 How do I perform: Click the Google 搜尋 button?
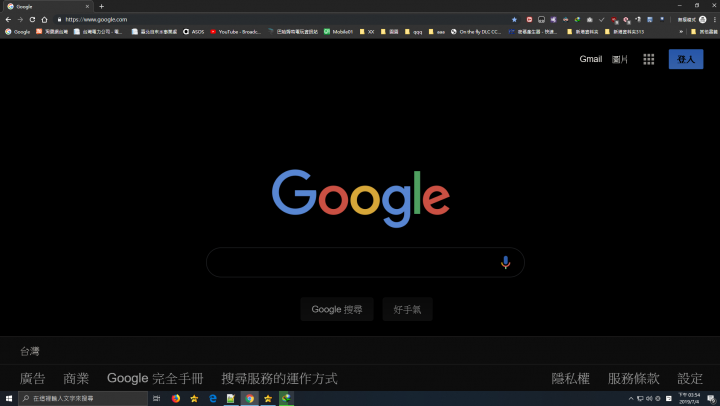(337, 309)
